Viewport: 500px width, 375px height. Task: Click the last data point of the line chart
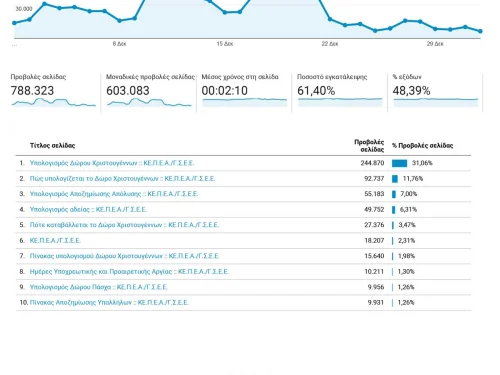point(480,31)
